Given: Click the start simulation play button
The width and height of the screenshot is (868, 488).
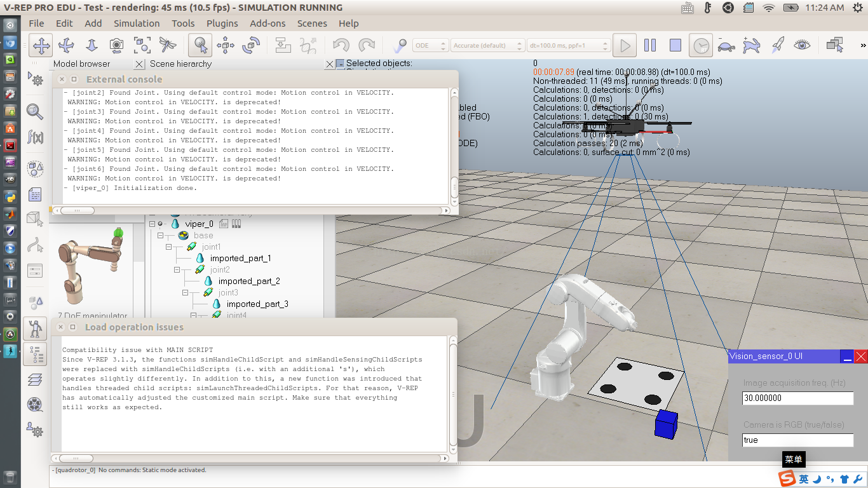Looking at the screenshot, I should (625, 45).
